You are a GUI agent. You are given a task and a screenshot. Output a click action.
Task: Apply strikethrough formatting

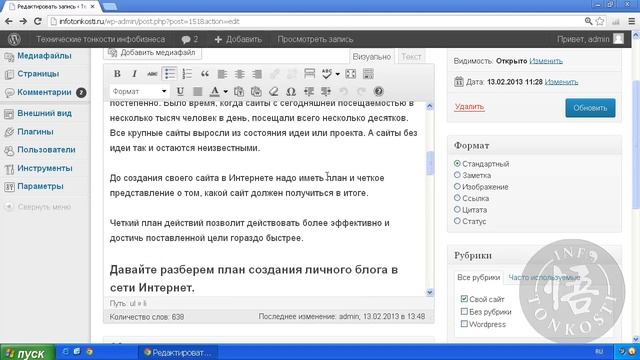pyautogui.click(x=152, y=74)
